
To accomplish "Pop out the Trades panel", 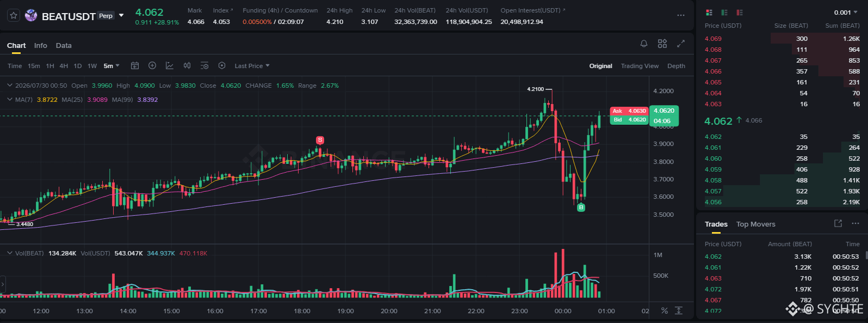I will click(838, 223).
